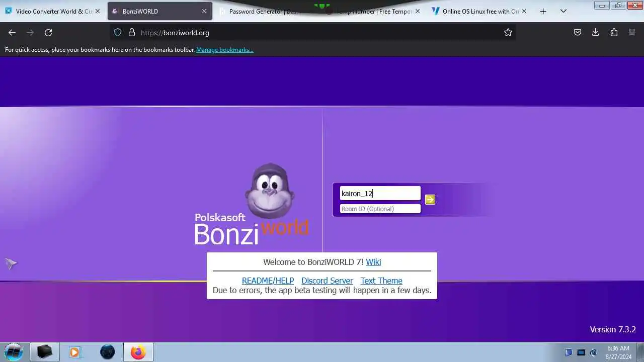Submit the nickname with the yellow arrow button
644x362 pixels.
click(430, 200)
